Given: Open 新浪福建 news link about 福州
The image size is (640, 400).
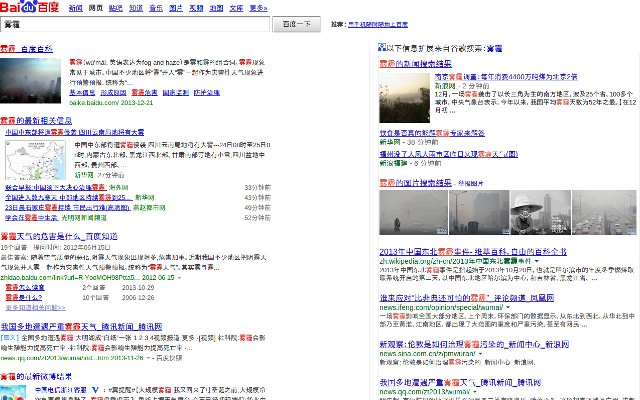Looking at the screenshot, I should pyautogui.click(x=449, y=154).
